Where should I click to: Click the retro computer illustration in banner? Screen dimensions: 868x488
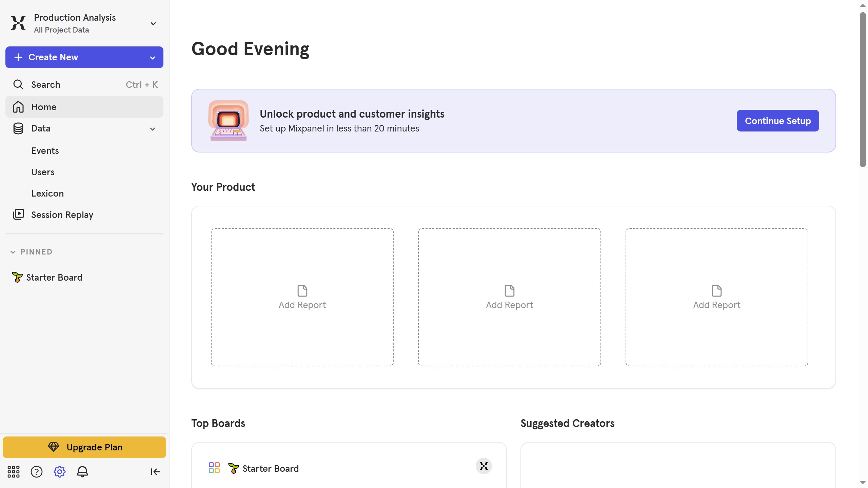tap(229, 121)
